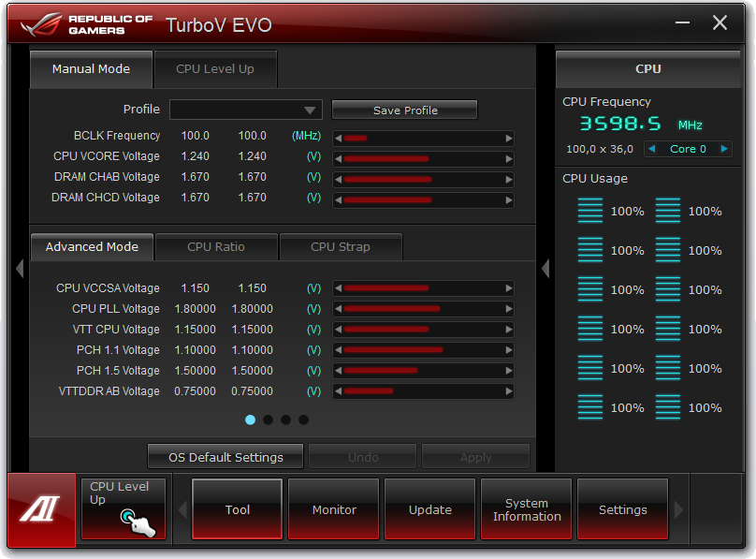Increase VTTDDR AB Voltage with right arrow

pyautogui.click(x=509, y=391)
